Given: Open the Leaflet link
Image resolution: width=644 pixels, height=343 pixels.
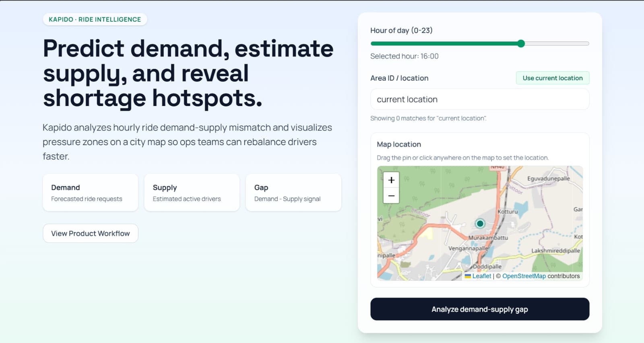Looking at the screenshot, I should 482,276.
